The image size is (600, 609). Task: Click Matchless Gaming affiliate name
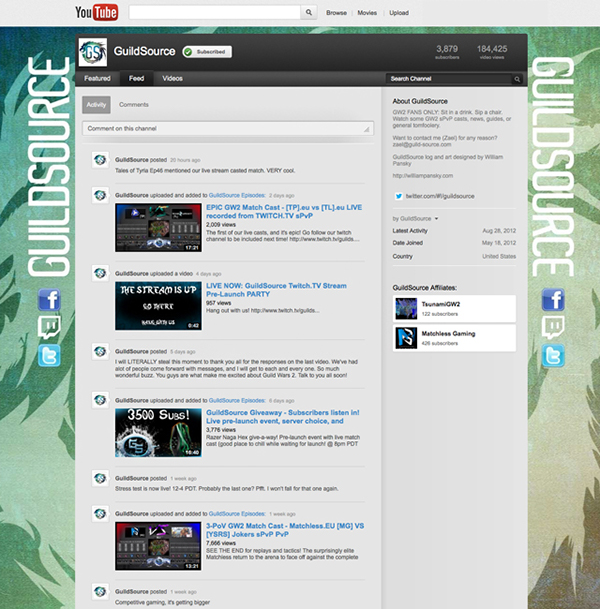(x=448, y=334)
